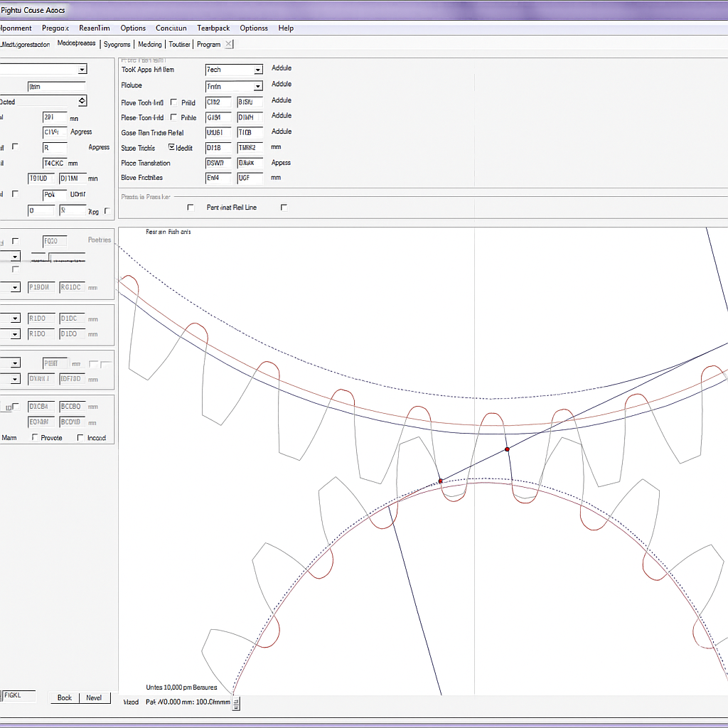Click the small icon after the 100.Cmmm readout
The width and height of the screenshot is (728, 728).
coord(236,703)
